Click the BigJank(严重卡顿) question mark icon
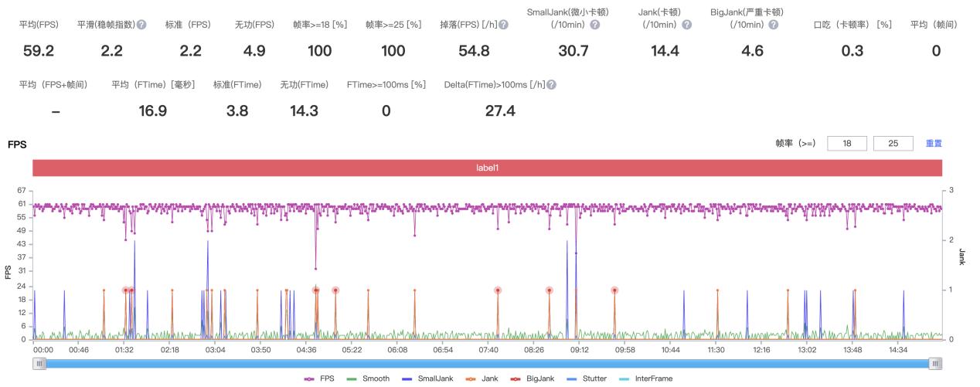This screenshot has width=980, height=387. click(773, 25)
